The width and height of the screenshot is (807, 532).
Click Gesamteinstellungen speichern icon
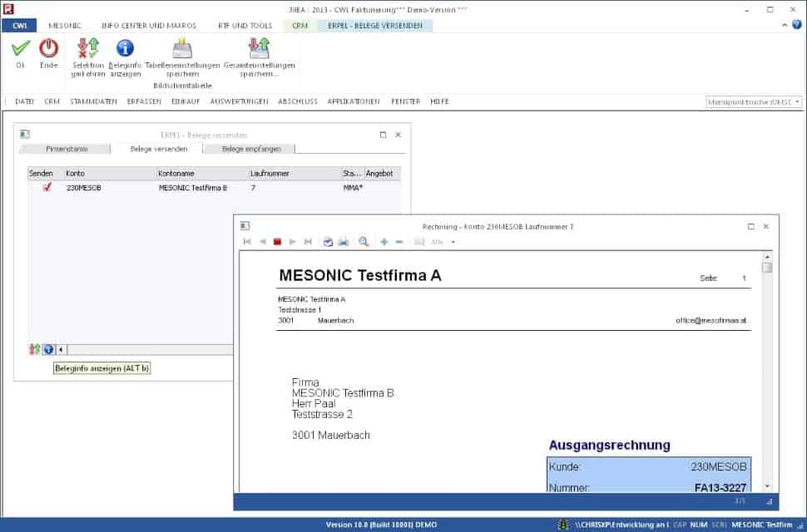[259, 48]
